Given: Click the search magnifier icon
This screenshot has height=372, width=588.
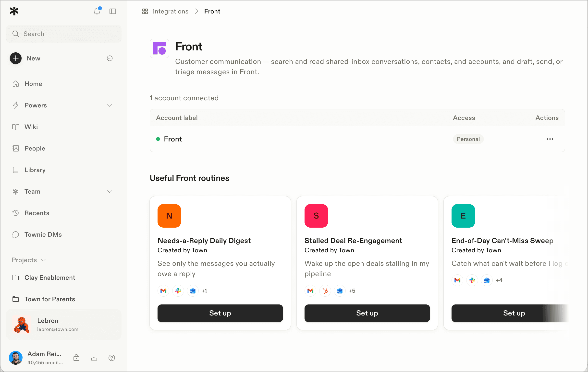Looking at the screenshot, I should (x=16, y=34).
